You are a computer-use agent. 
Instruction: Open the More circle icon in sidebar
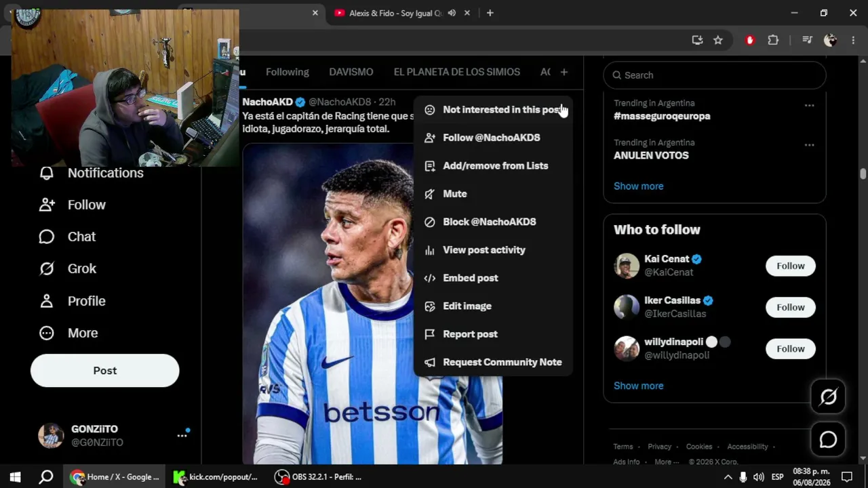(46, 333)
